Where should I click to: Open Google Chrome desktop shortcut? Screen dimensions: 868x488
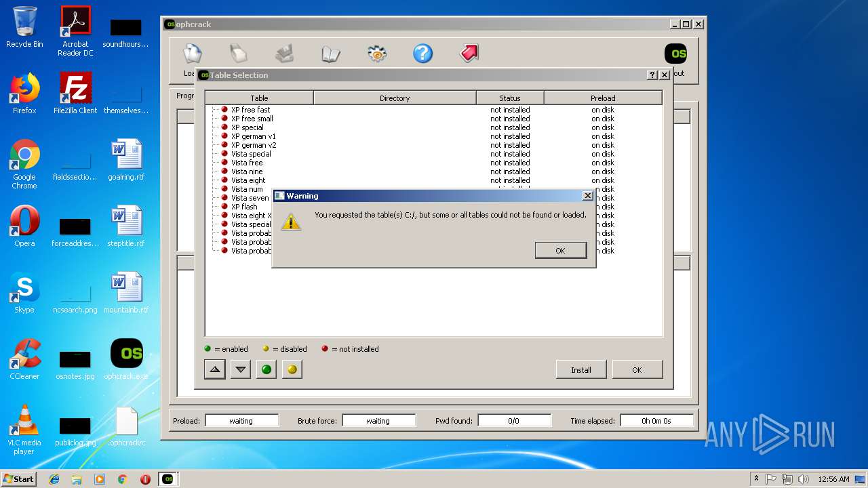pos(24,164)
